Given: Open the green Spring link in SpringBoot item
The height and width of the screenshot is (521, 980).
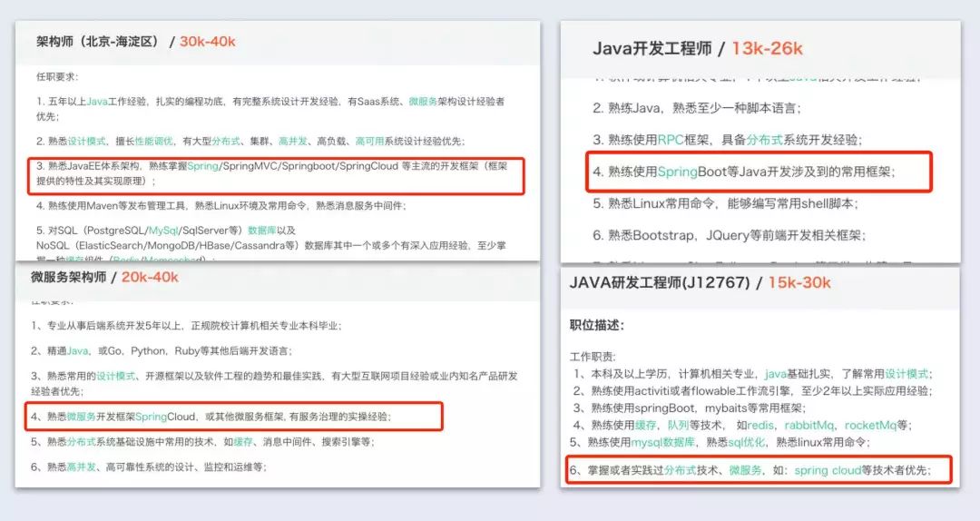Looking at the screenshot, I should (677, 172).
